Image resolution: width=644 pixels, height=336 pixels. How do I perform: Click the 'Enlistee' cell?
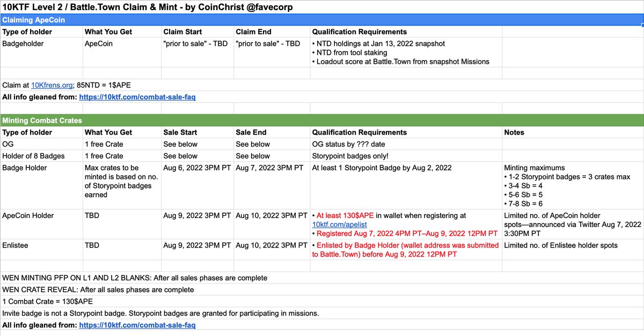[41, 250]
